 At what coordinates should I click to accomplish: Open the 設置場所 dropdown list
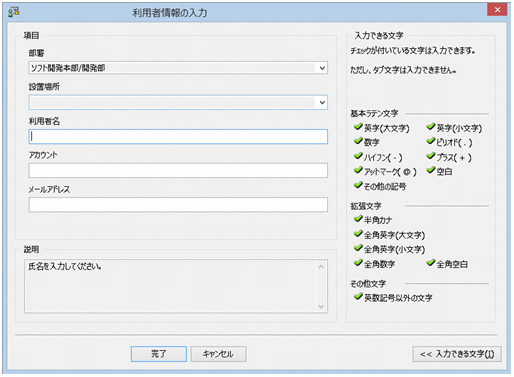tap(322, 102)
